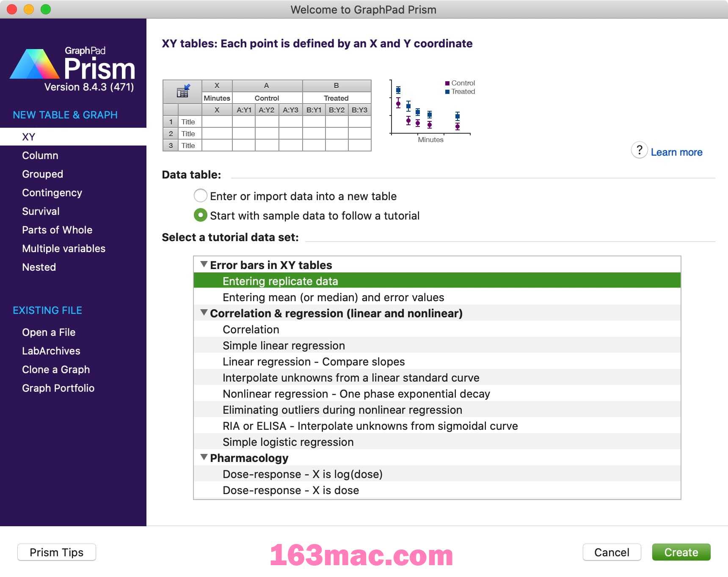Viewport: 728px width, 577px height.
Task: Select Entering replicate data tutorial
Action: pyautogui.click(x=437, y=281)
